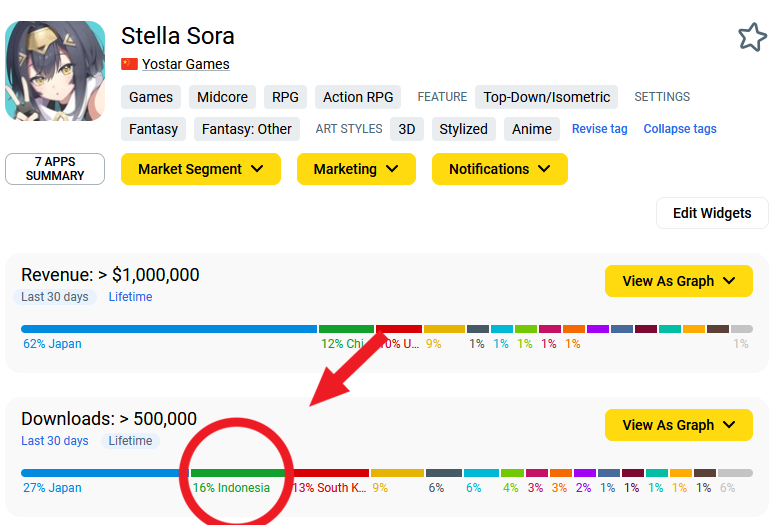Select the Action RPG tag
The image size is (778, 525).
pyautogui.click(x=358, y=97)
